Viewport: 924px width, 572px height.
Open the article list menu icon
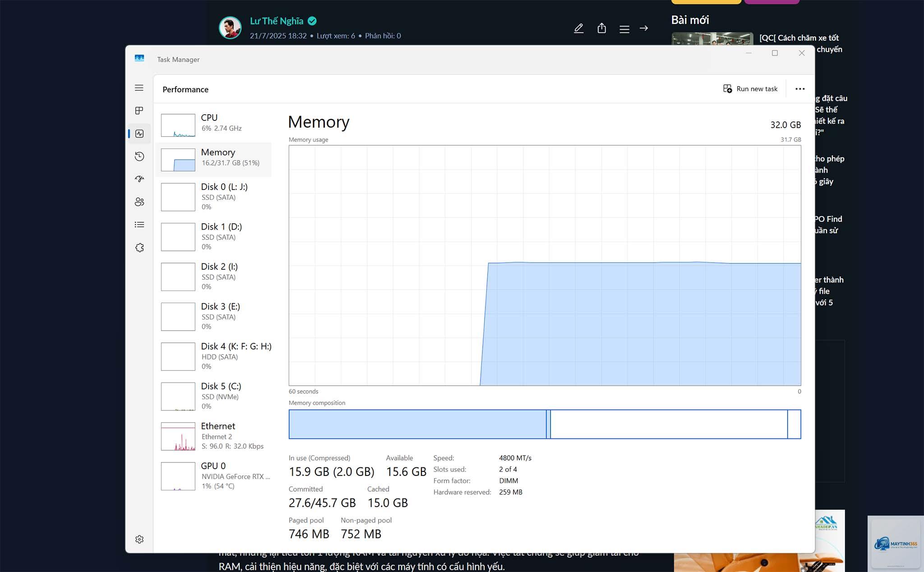[624, 29]
